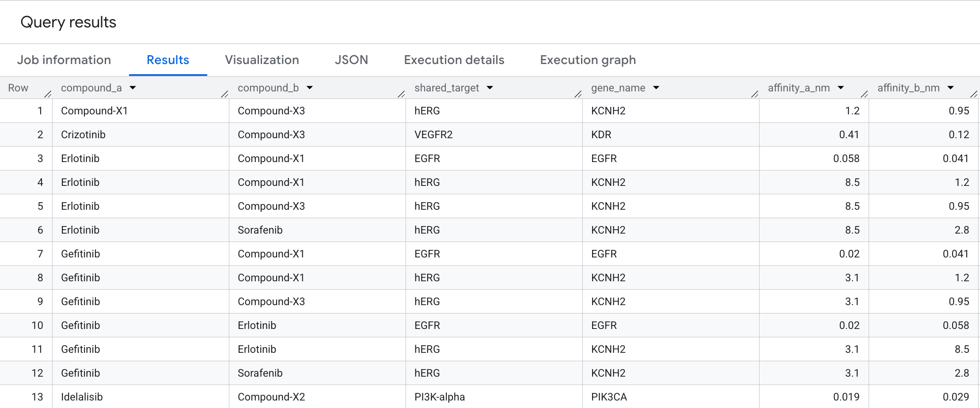Click the shared_target column resize handle
The width and height of the screenshot is (980, 408).
(578, 94)
